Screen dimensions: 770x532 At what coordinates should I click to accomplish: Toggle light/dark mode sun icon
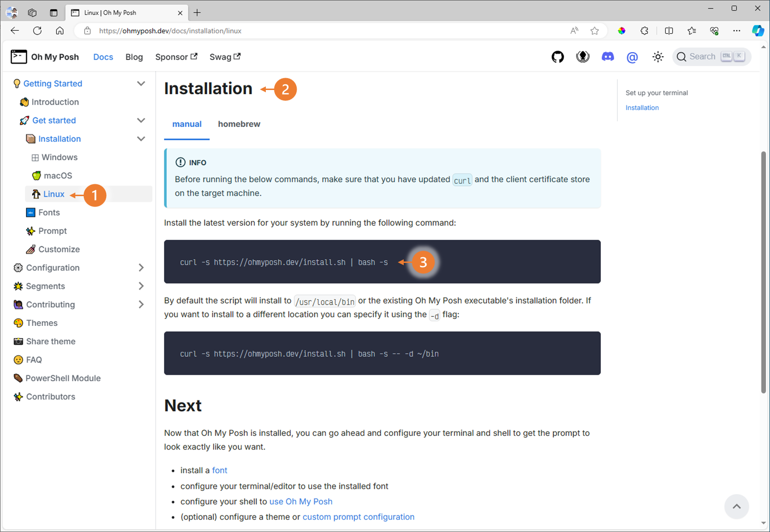point(658,57)
